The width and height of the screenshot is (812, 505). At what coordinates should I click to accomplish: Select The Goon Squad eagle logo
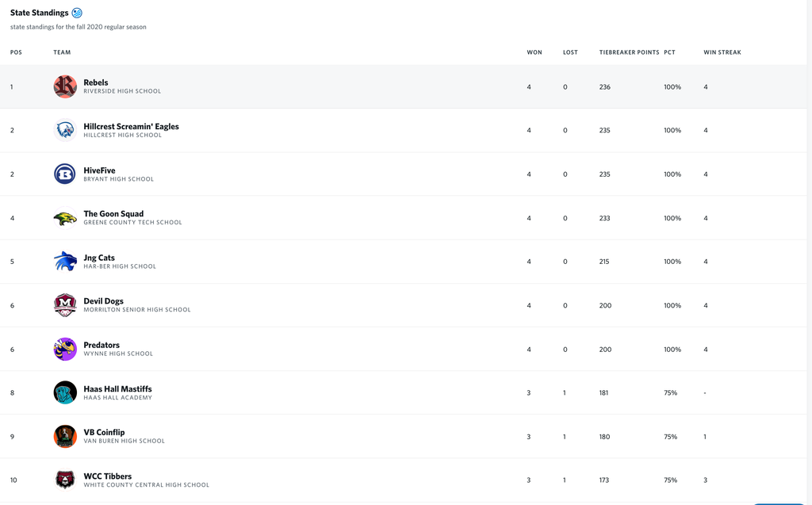coord(65,218)
